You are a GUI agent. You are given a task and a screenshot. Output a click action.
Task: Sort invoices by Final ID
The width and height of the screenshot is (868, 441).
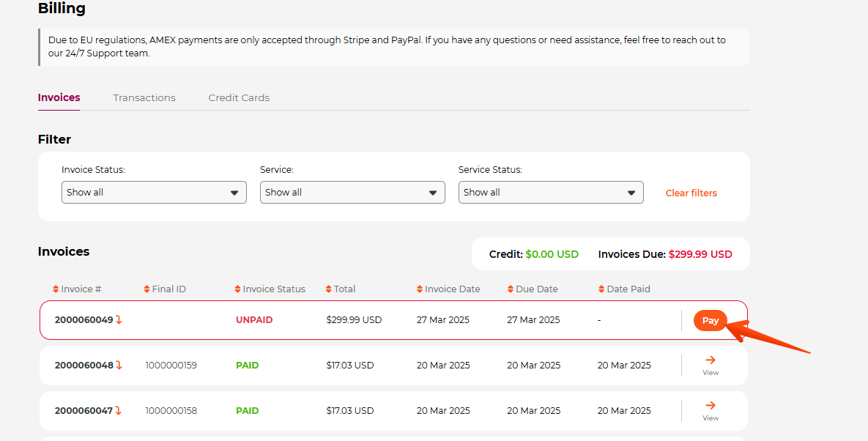point(146,289)
